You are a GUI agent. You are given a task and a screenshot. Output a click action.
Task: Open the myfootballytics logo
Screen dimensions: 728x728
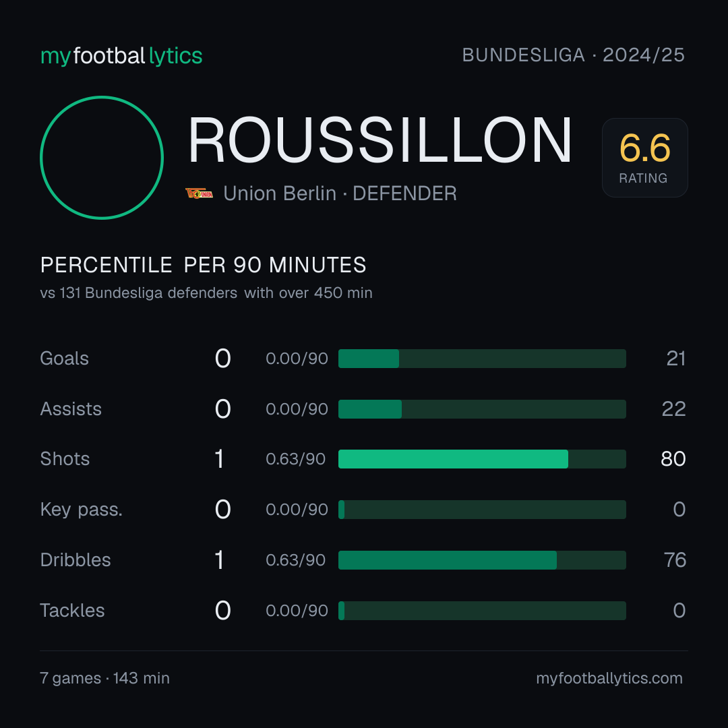121,56
